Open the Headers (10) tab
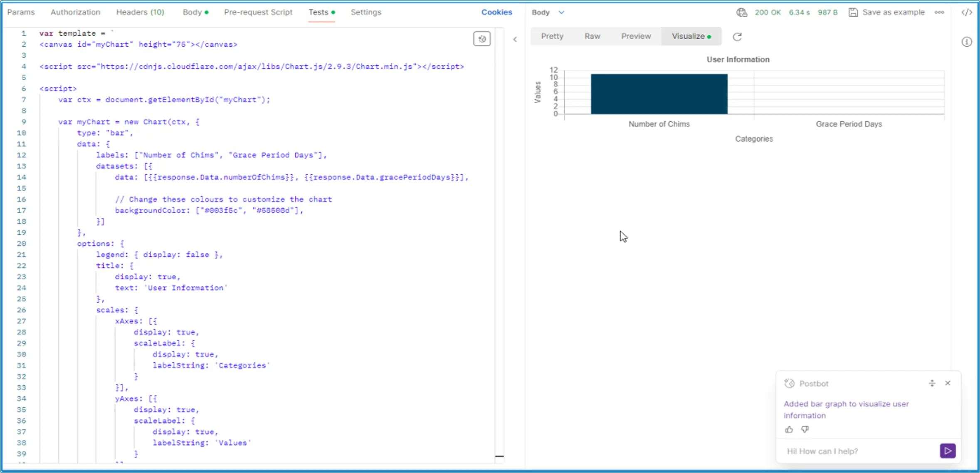 140,12
